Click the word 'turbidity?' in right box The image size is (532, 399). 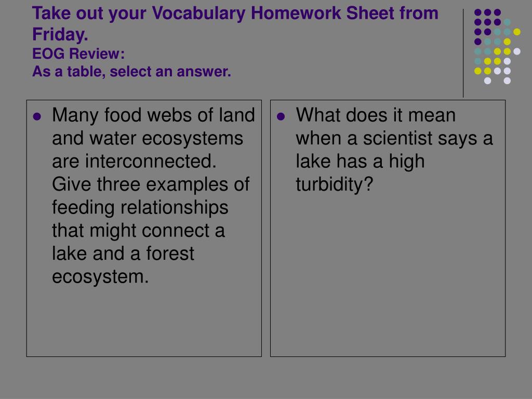tap(334, 184)
